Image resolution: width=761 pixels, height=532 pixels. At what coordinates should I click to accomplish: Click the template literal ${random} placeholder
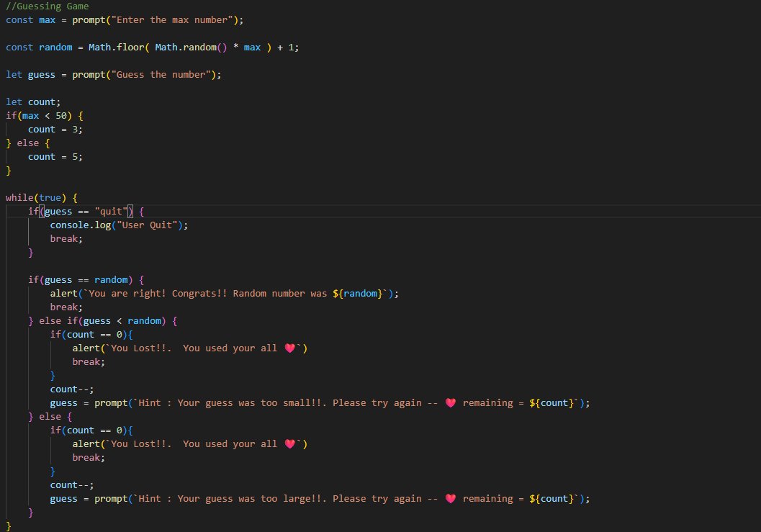click(x=357, y=293)
